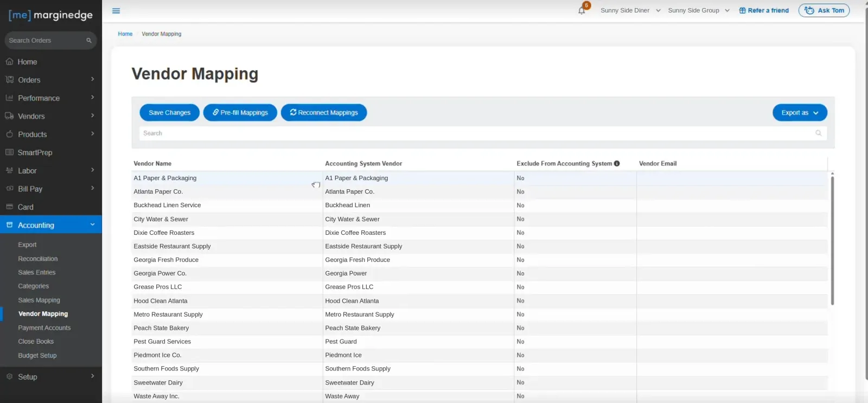This screenshot has height=403, width=868.
Task: Focus the vendor mapping Search field
Action: tap(483, 133)
